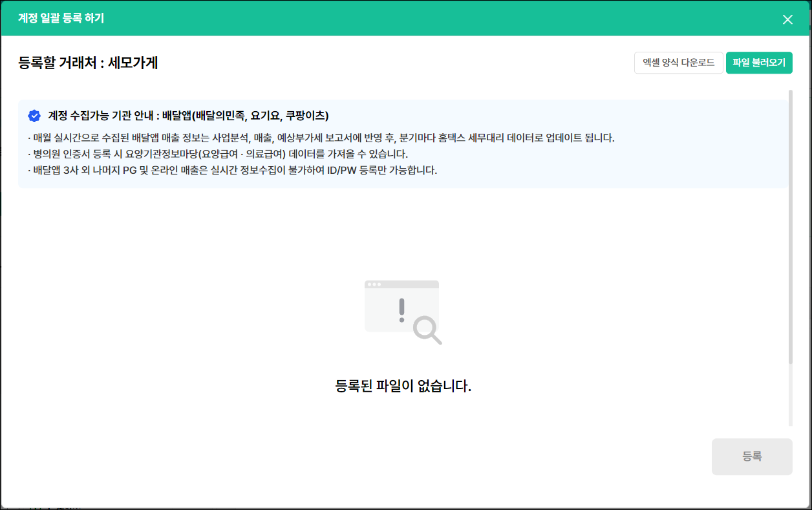Click the notice line starting with 매월 실시간으로
The width and height of the screenshot is (812, 510).
click(321, 138)
